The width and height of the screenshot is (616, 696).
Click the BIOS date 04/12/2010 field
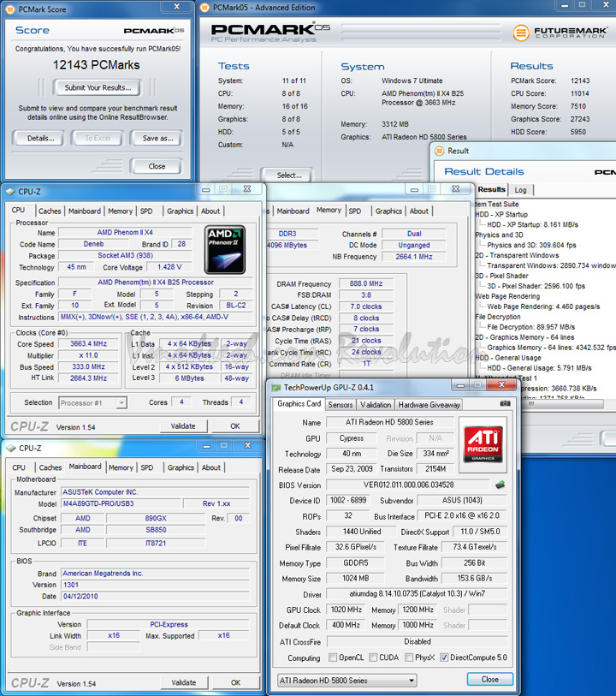[155, 596]
